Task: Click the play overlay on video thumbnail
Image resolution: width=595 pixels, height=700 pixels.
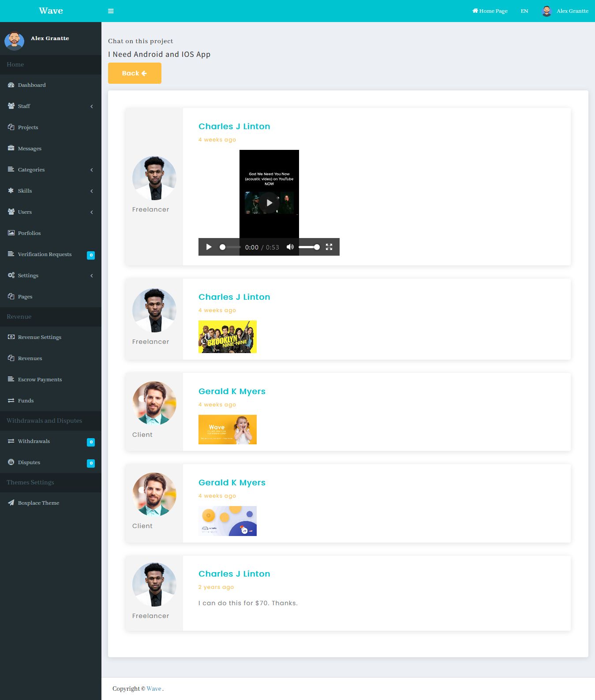Action: tap(269, 203)
